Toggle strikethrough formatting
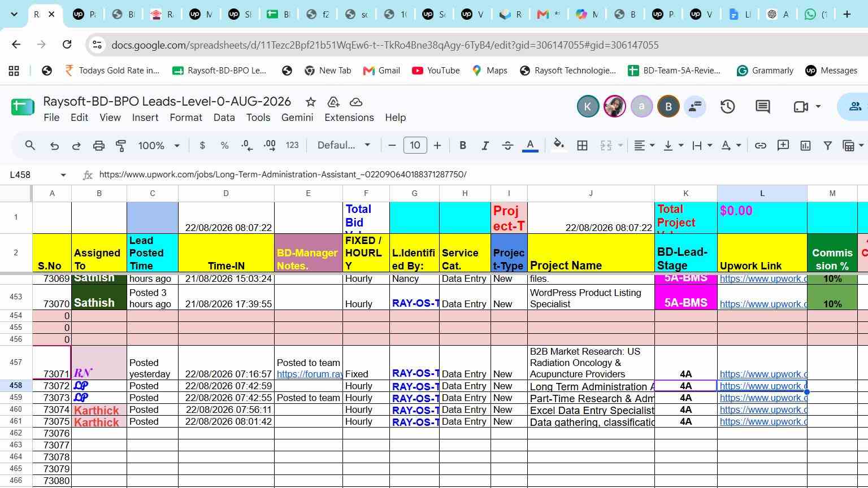 (x=507, y=146)
